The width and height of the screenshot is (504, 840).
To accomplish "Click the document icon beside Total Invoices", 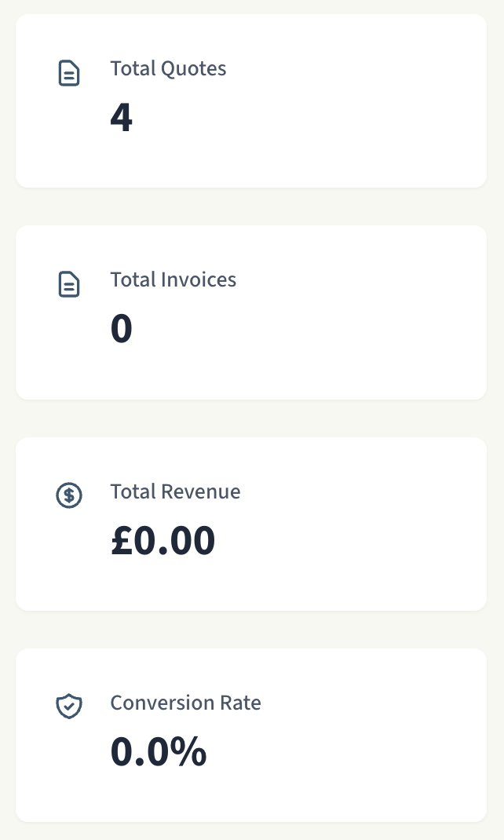I will click(x=69, y=284).
